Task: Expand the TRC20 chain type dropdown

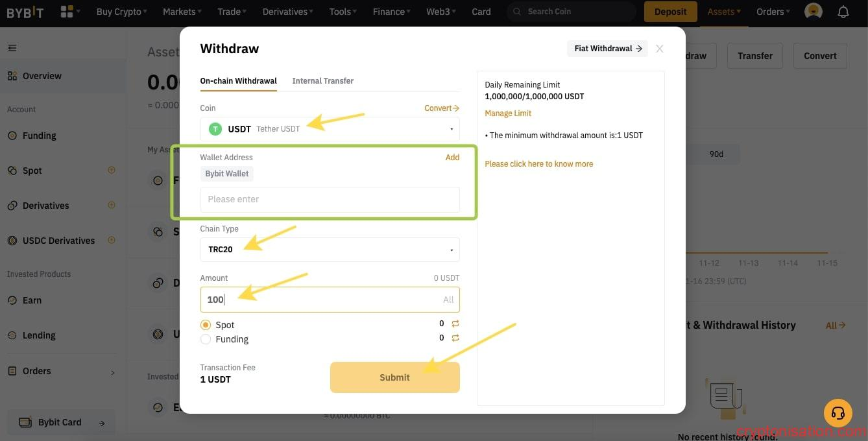Action: [x=330, y=250]
